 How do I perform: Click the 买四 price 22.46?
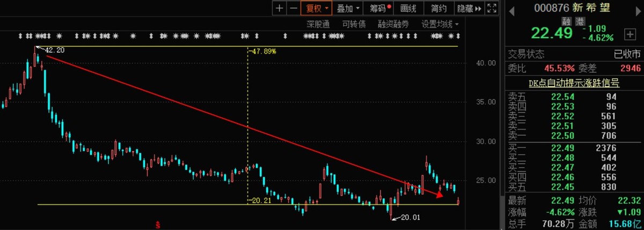(563, 177)
